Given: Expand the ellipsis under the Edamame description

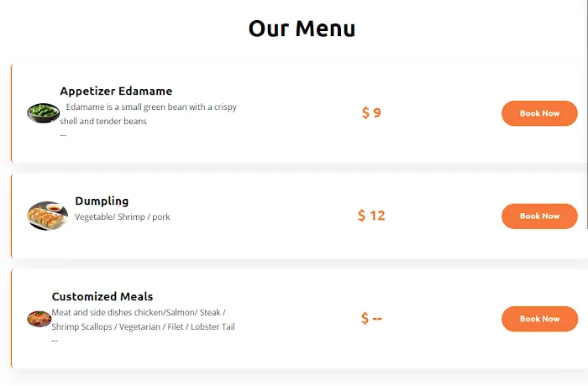Looking at the screenshot, I should (63, 133).
